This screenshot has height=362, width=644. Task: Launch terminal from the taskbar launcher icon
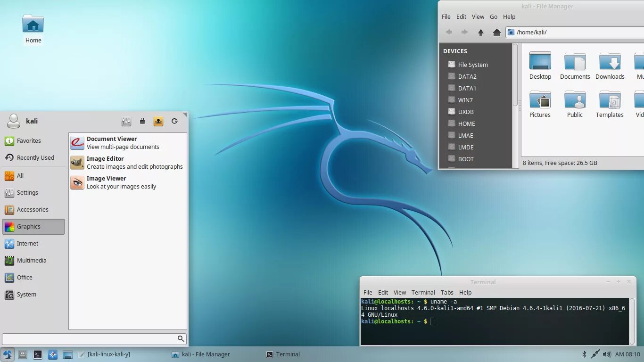pos(38,354)
